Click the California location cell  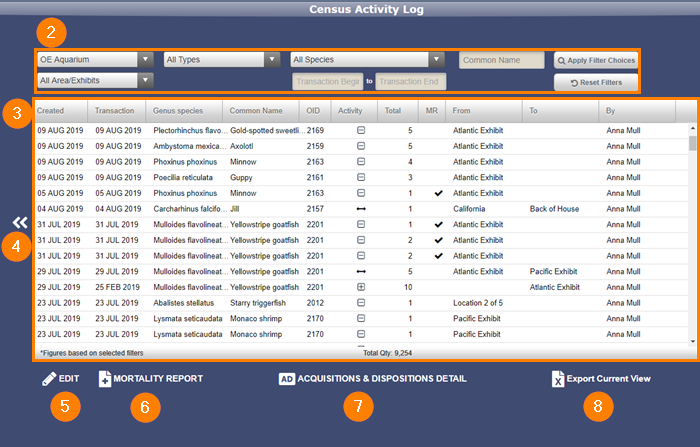(469, 209)
